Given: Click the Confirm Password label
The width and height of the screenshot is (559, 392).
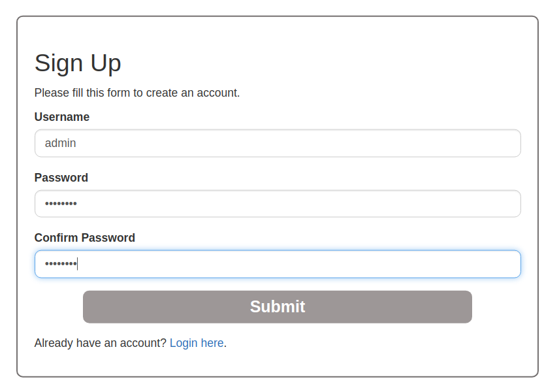Looking at the screenshot, I should (84, 238).
